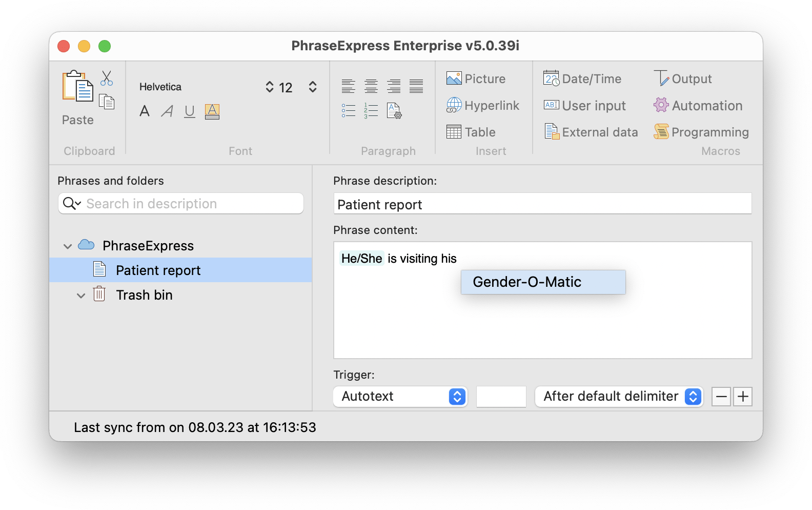This screenshot has width=812, height=510.
Task: Open the Automation macro
Action: [x=698, y=105]
